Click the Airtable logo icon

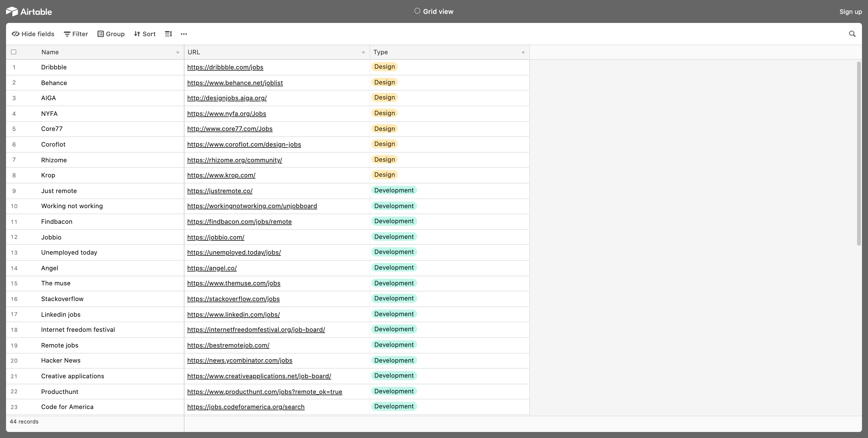click(12, 11)
